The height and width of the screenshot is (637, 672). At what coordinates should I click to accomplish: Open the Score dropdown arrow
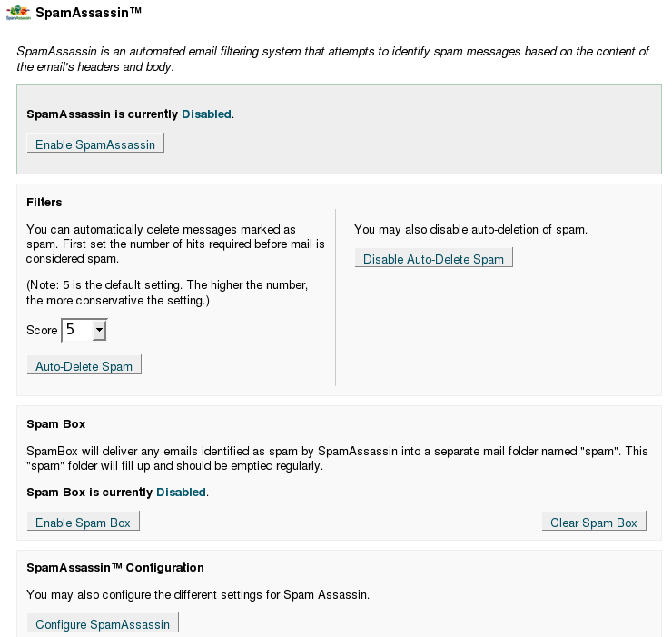pyautogui.click(x=100, y=330)
